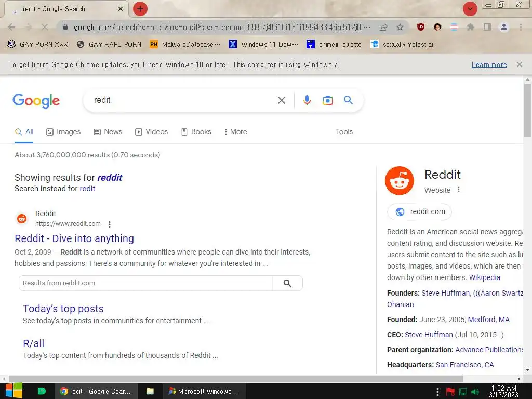Show hidden tray icons via three dots

click(x=437, y=392)
